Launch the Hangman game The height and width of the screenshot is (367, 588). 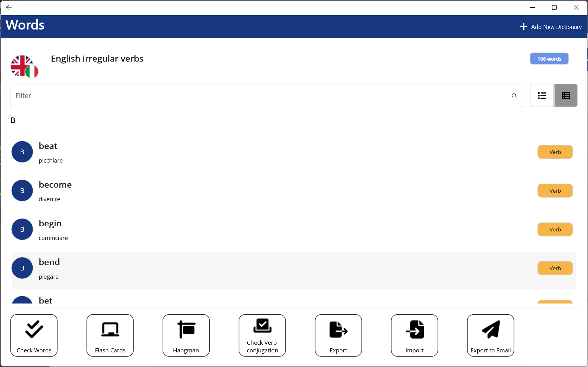coord(186,336)
